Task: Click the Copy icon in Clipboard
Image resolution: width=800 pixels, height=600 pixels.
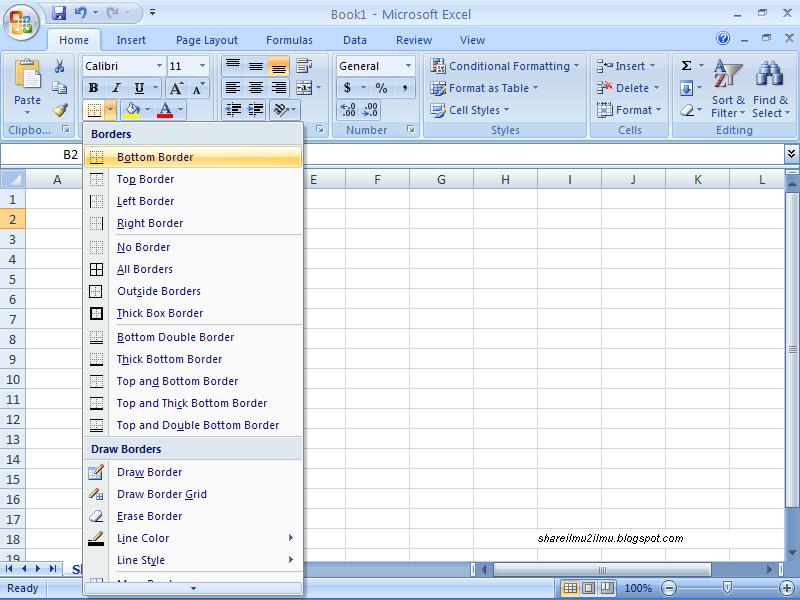Action: click(60, 88)
